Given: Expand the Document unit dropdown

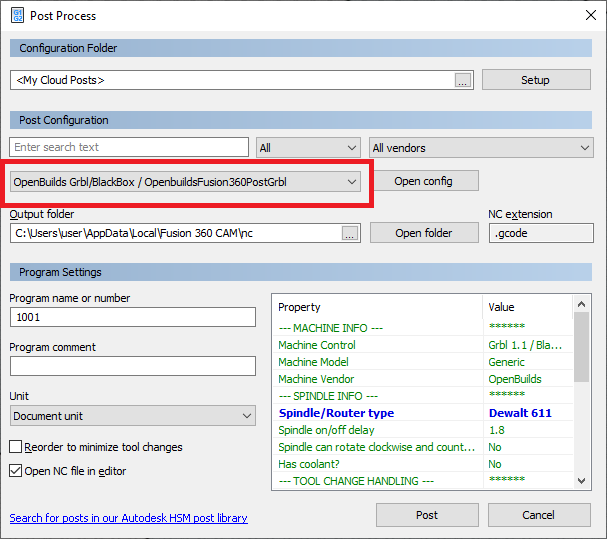Looking at the screenshot, I should [133, 415].
